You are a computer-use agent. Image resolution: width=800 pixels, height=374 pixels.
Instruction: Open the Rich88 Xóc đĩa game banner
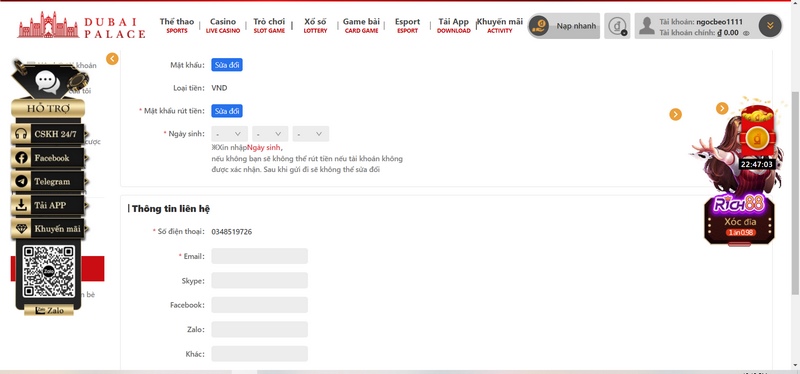click(740, 220)
